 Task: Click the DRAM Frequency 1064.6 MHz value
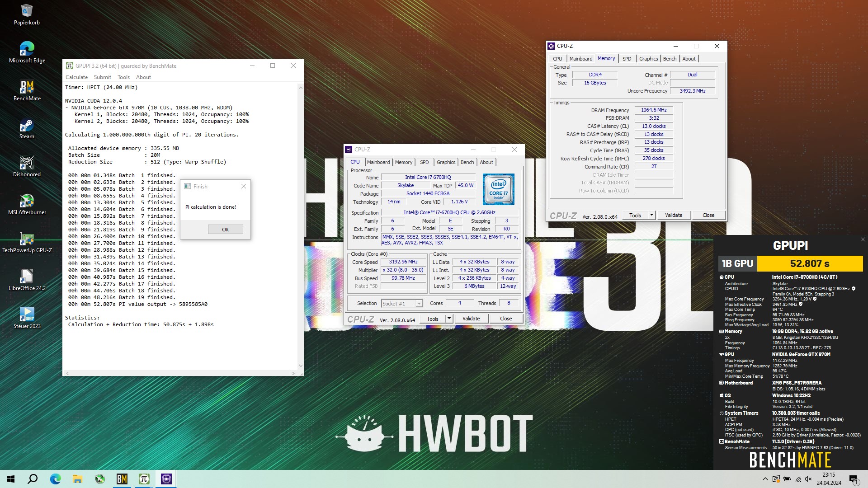tap(654, 110)
